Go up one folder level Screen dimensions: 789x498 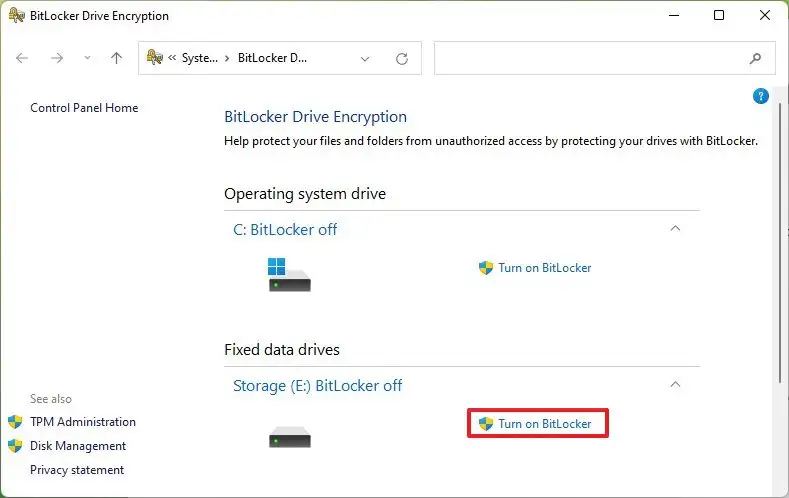click(x=116, y=58)
